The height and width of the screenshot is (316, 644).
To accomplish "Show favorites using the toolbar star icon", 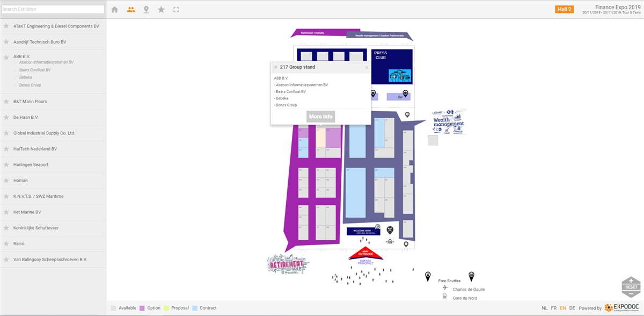I will pyautogui.click(x=161, y=10).
